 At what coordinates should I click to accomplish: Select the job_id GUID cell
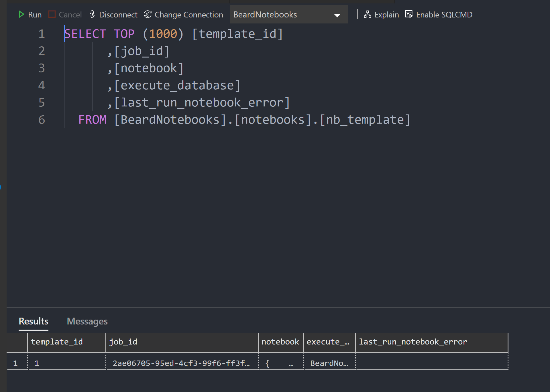click(x=181, y=363)
